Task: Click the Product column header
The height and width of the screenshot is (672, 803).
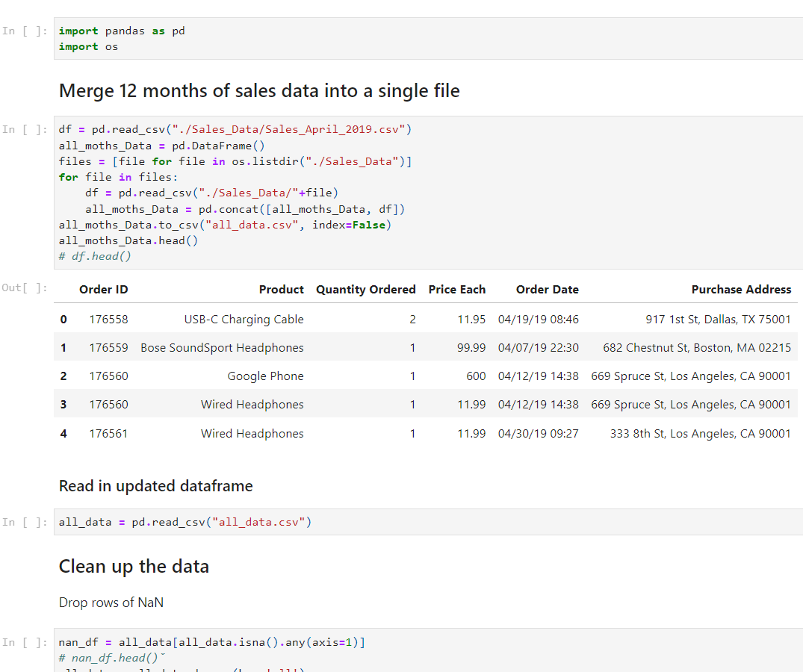Action: point(281,290)
